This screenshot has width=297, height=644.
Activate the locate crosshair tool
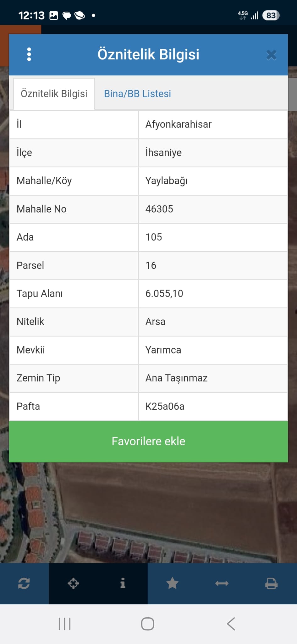coord(73,584)
